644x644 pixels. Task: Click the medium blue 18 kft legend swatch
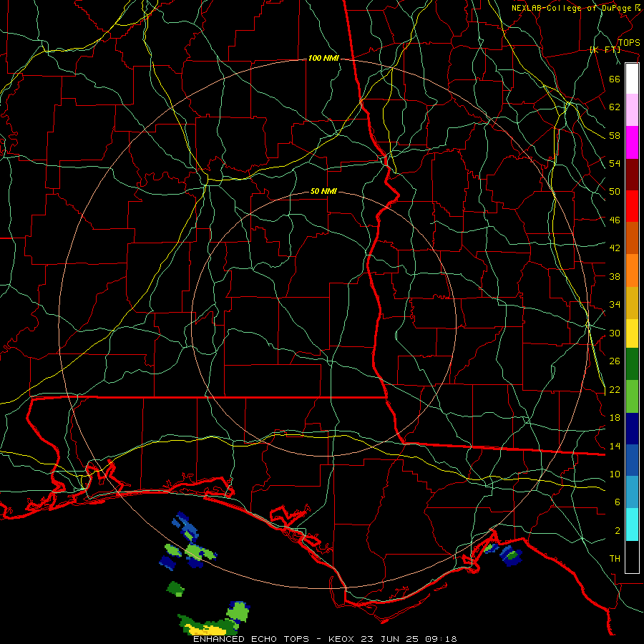[x=632, y=460]
